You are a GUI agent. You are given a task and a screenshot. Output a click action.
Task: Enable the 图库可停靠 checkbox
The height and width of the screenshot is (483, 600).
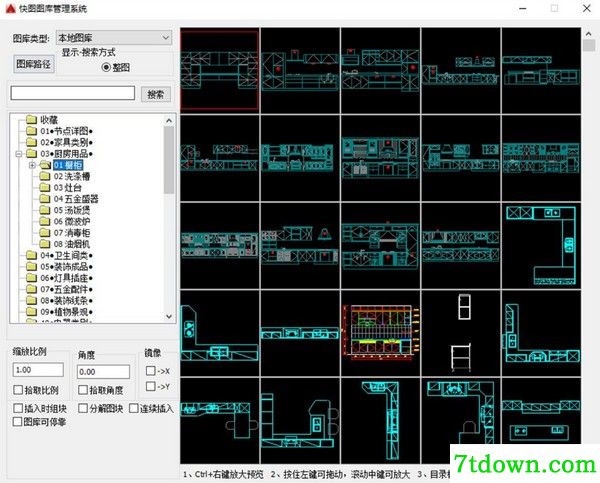(x=17, y=422)
